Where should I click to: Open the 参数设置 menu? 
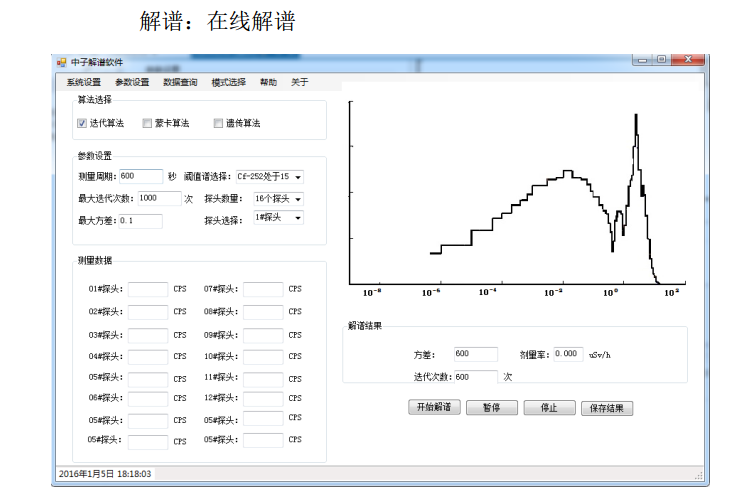coord(132,82)
